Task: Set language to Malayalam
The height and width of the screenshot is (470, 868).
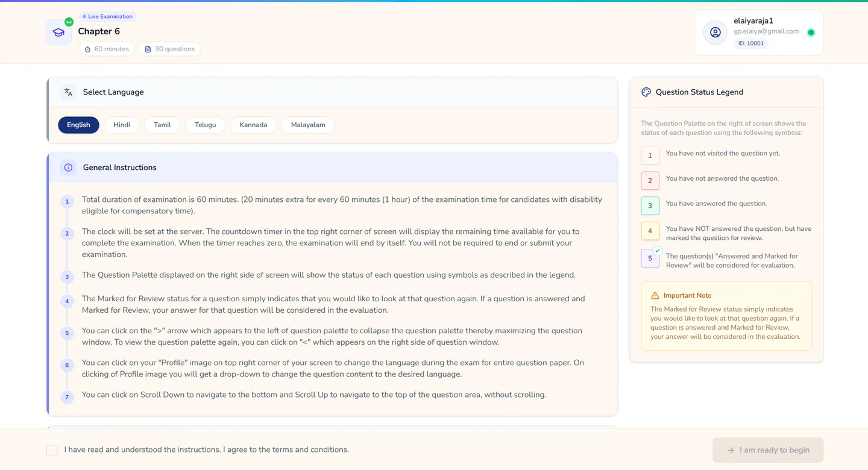Action: 308,125
